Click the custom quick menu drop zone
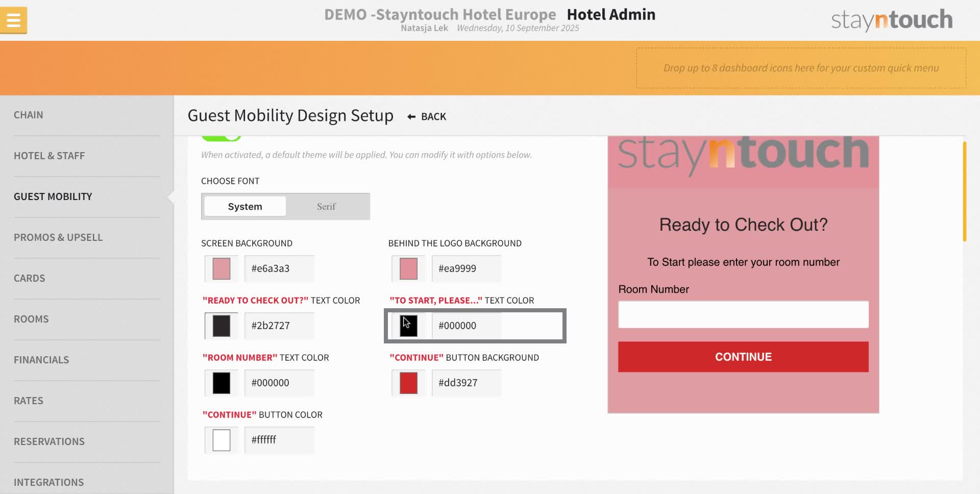 pos(801,68)
